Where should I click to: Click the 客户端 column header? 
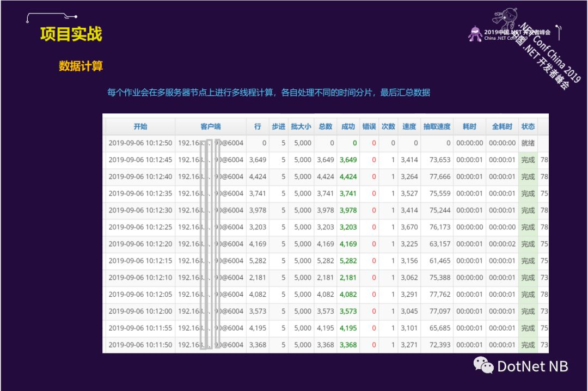click(x=210, y=126)
